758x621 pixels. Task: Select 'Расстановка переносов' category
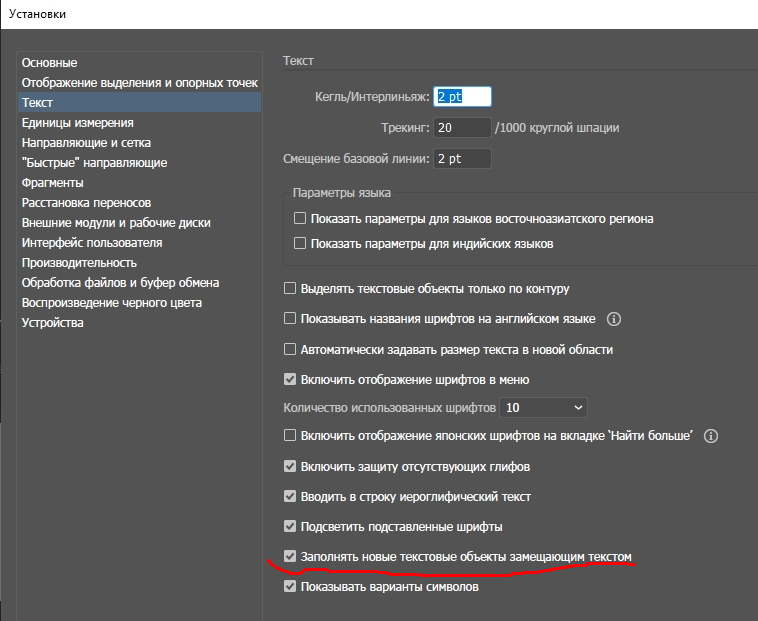pyautogui.click(x=86, y=203)
